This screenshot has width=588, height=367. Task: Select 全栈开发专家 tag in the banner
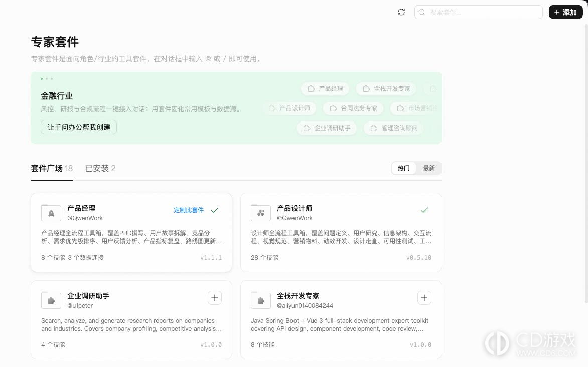[386, 89]
